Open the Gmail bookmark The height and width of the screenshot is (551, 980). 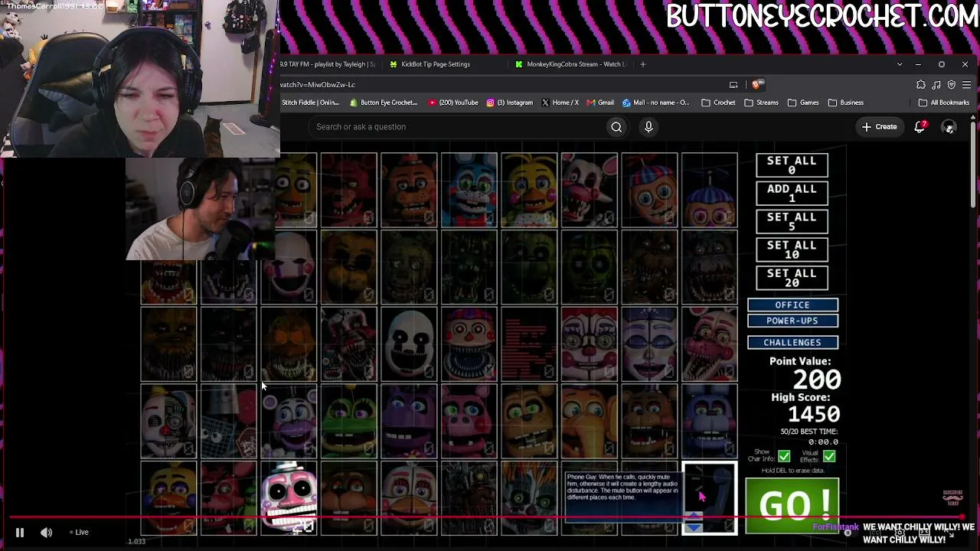click(x=599, y=103)
